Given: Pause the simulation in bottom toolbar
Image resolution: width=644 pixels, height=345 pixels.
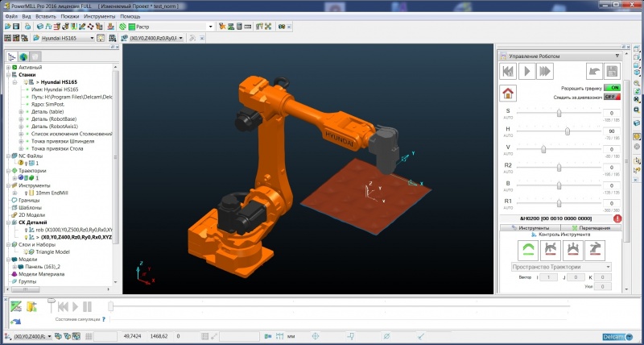Looking at the screenshot, I should pyautogui.click(x=87, y=306).
